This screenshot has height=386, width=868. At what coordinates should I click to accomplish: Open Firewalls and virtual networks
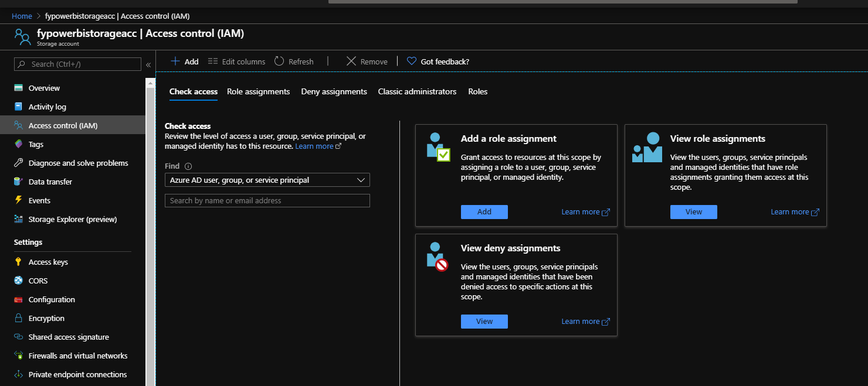click(x=78, y=356)
